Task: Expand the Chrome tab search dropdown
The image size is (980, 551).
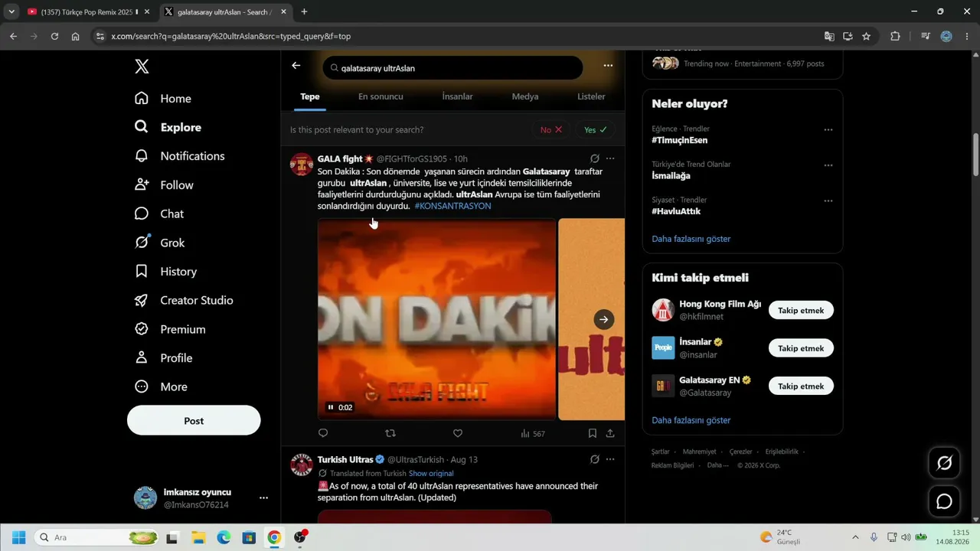Action: [11, 11]
